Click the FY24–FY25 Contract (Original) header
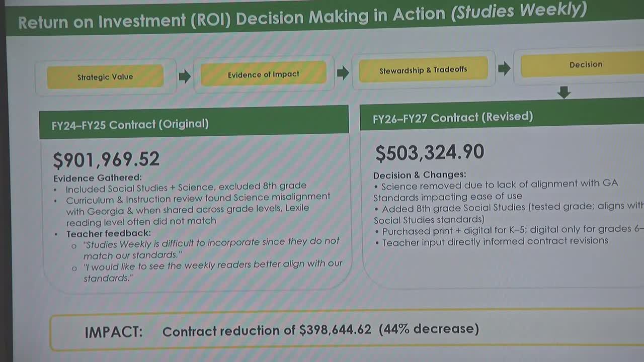 click(x=130, y=125)
